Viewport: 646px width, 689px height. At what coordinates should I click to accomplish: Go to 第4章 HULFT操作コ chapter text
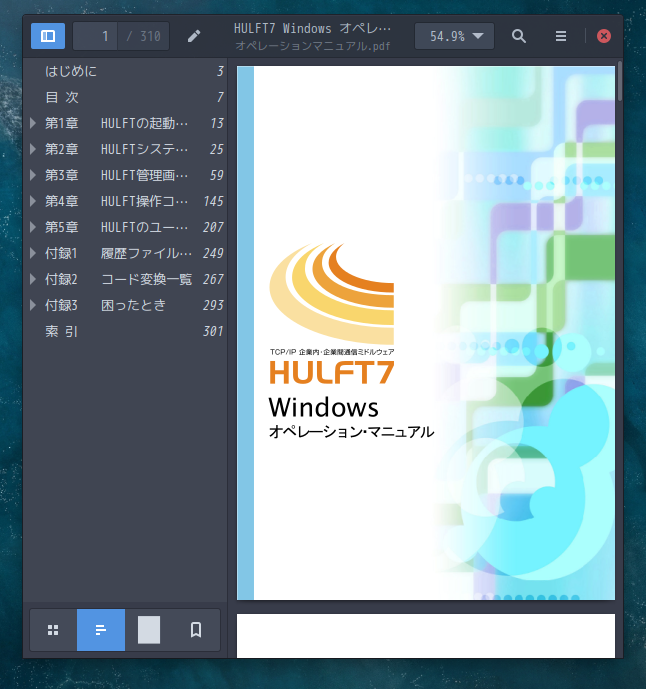116,201
